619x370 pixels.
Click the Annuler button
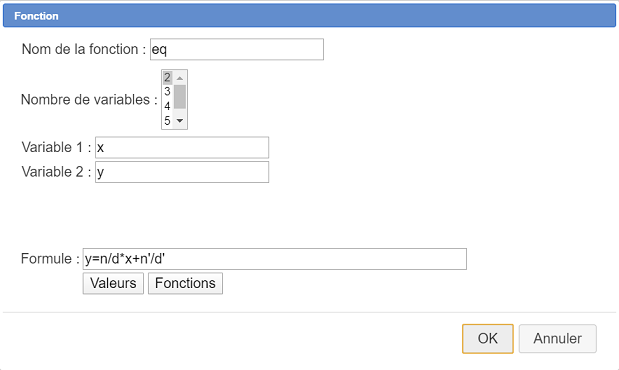pyautogui.click(x=557, y=339)
